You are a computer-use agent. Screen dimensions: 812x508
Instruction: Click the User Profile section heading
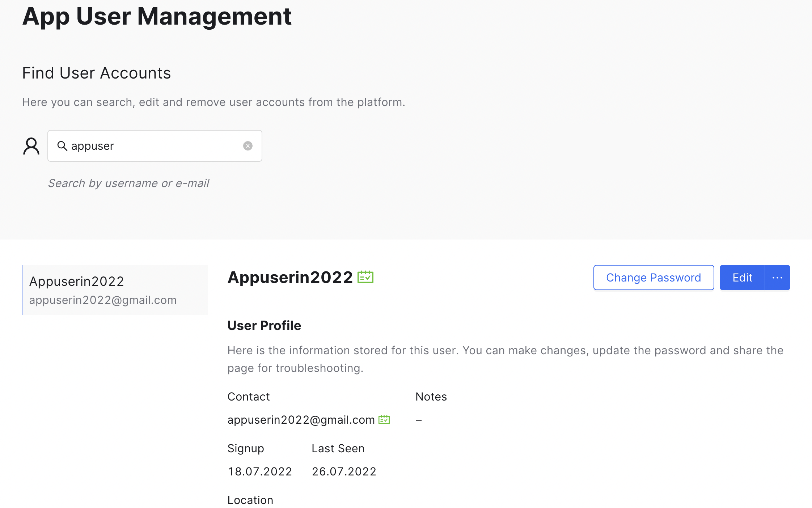[264, 326]
